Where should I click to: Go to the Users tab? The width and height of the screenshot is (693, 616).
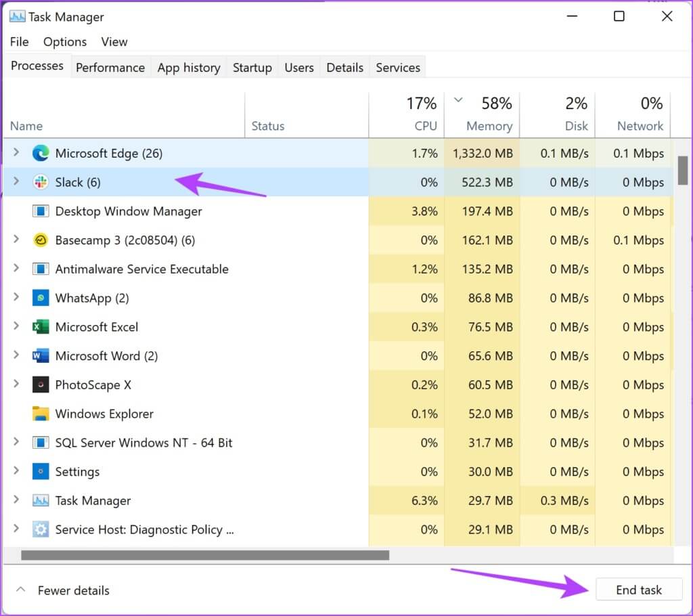tap(299, 67)
